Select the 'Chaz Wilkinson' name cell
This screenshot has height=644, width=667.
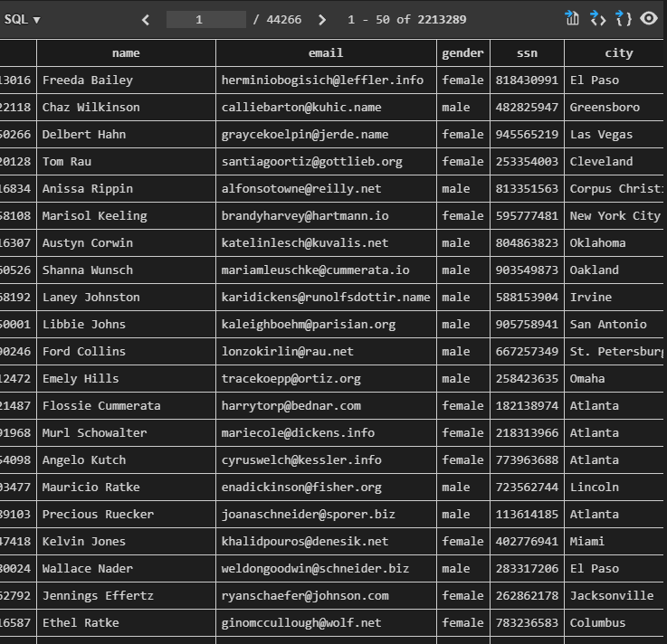click(x=126, y=107)
